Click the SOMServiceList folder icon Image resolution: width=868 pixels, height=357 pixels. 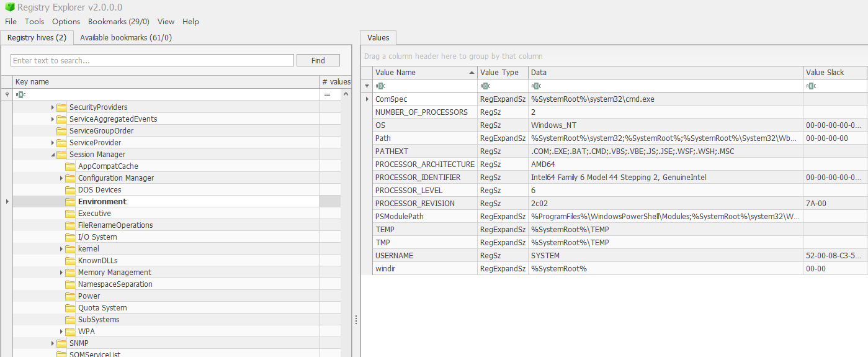coord(61,354)
